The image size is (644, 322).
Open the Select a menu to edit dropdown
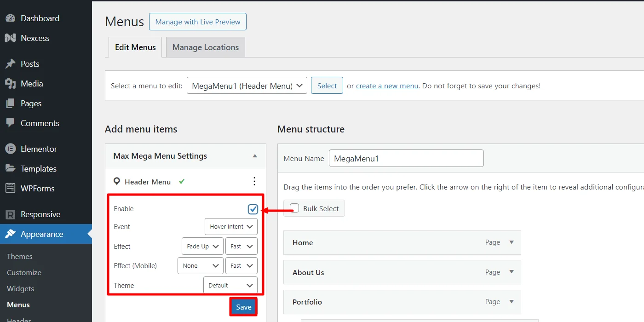click(x=247, y=86)
